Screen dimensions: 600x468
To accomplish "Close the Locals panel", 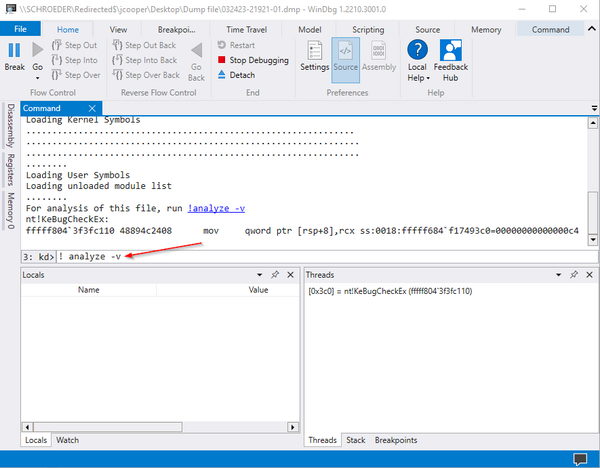I will tap(290, 275).
